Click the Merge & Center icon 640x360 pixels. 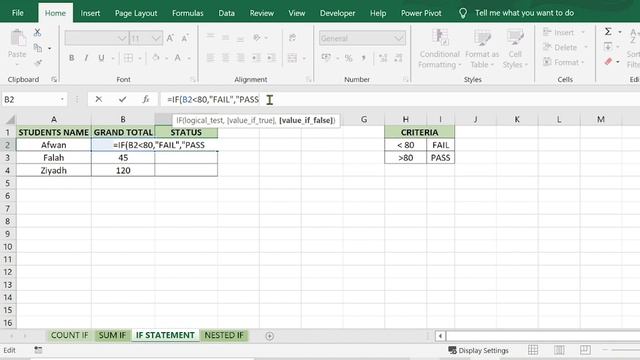[x=292, y=58]
